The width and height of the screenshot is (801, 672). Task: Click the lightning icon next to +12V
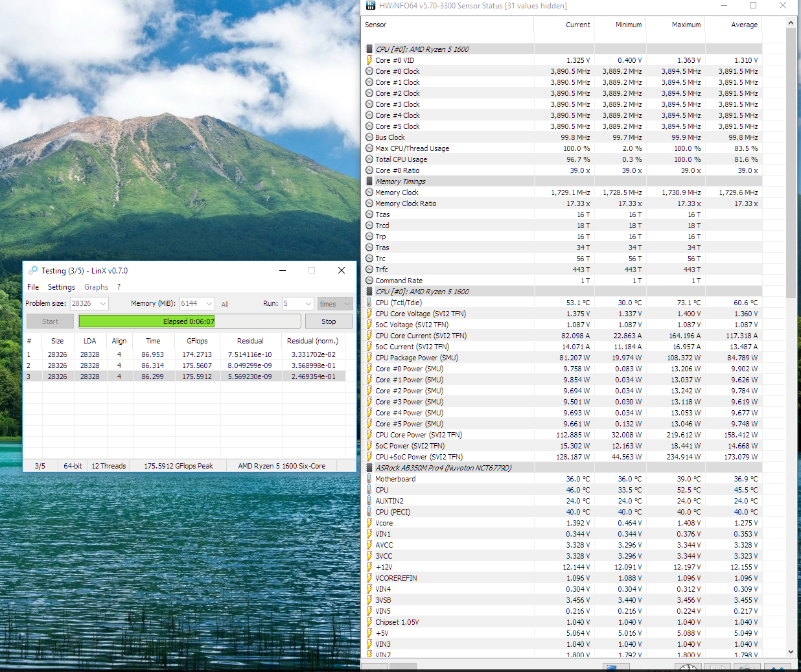[x=369, y=567]
